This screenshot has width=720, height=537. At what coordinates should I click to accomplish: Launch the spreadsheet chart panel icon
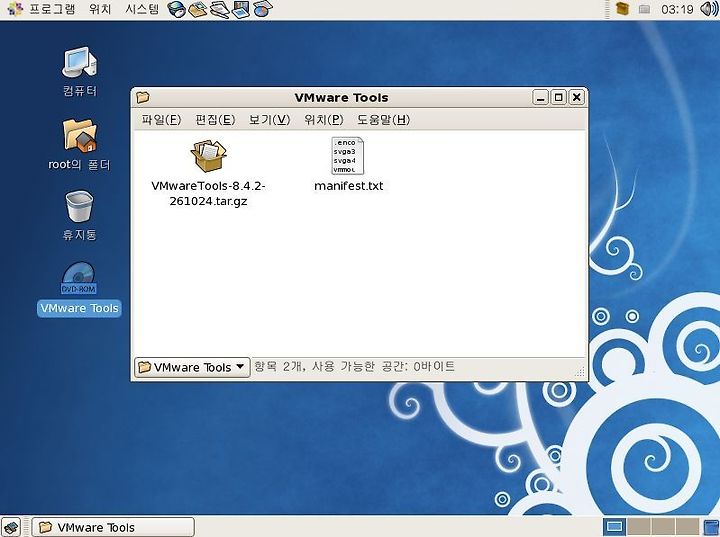(263, 9)
